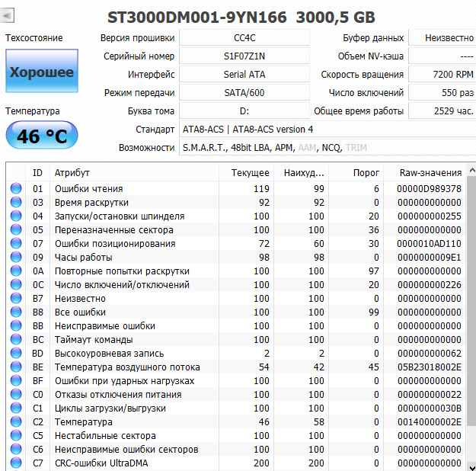Click the previous disk arrow button
The width and height of the screenshot is (476, 471).
tap(7, 15)
